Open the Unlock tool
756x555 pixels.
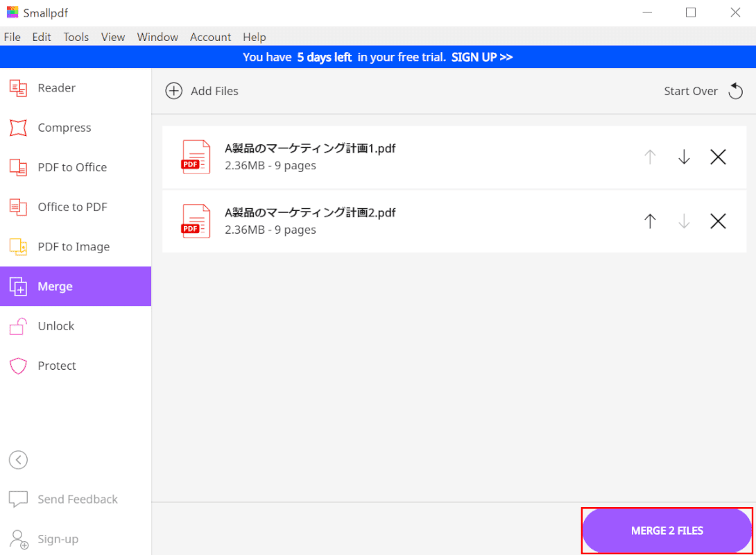[75, 326]
